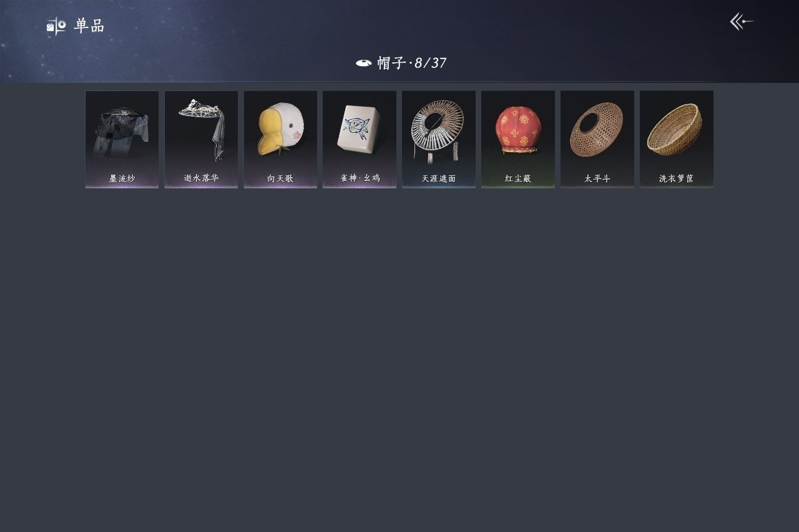The width and height of the screenshot is (799, 532).
Task: Click the 洗衣箩筐 name text
Action: tap(676, 178)
